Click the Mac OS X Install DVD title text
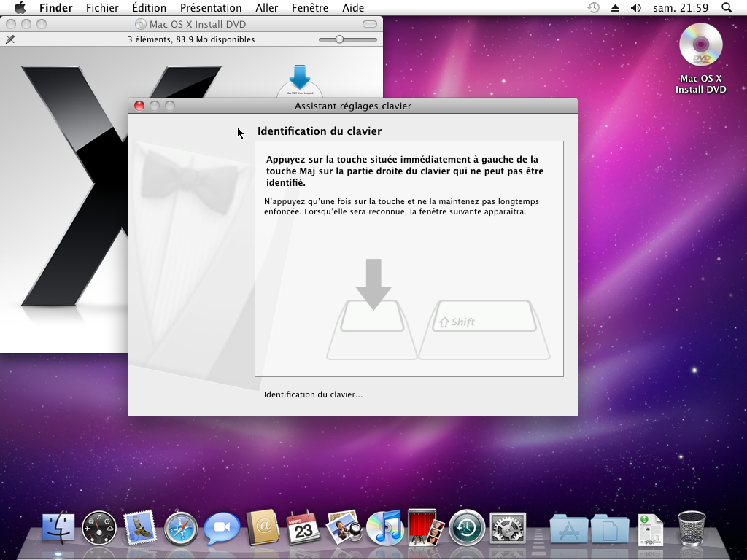Screen dimensions: 747x560 tap(198, 24)
